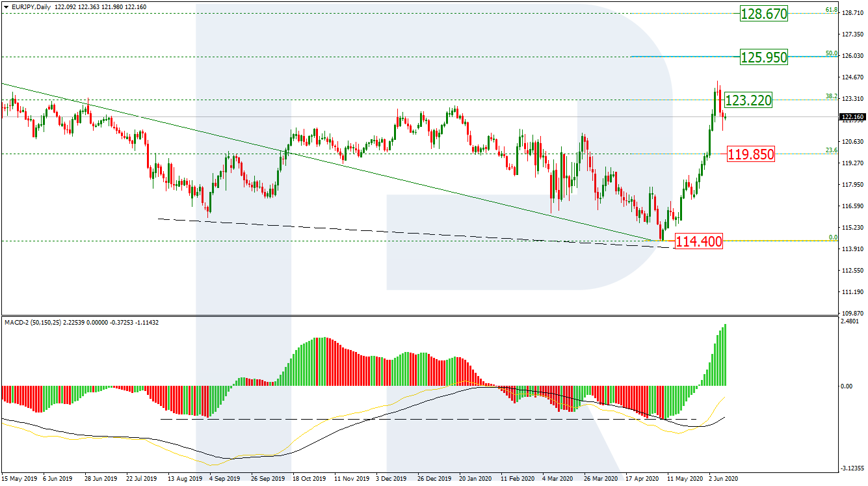Image resolution: width=868 pixels, height=486 pixels.
Task: Click the 20 Jan 2020 date label
Action: pyautogui.click(x=477, y=478)
